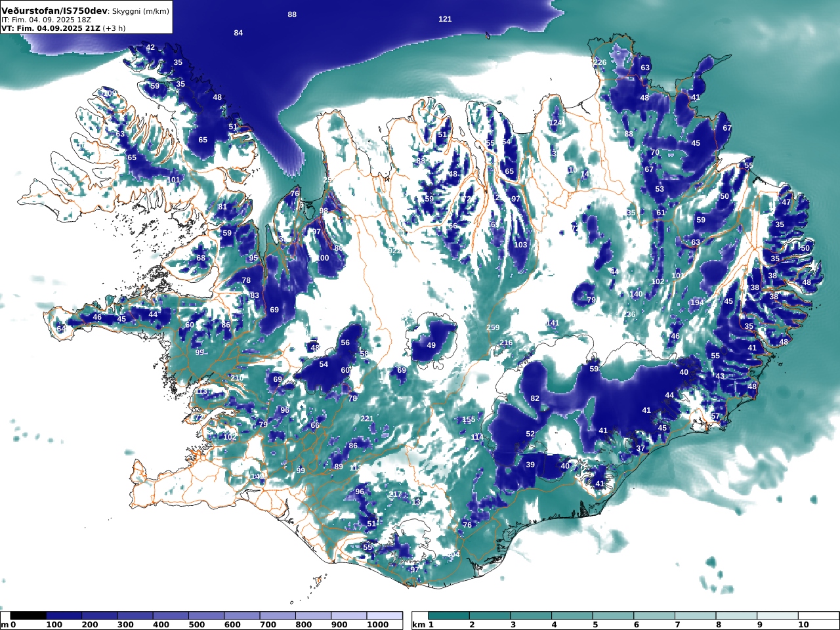Click the black 0–100 m legend swatch

point(28,616)
